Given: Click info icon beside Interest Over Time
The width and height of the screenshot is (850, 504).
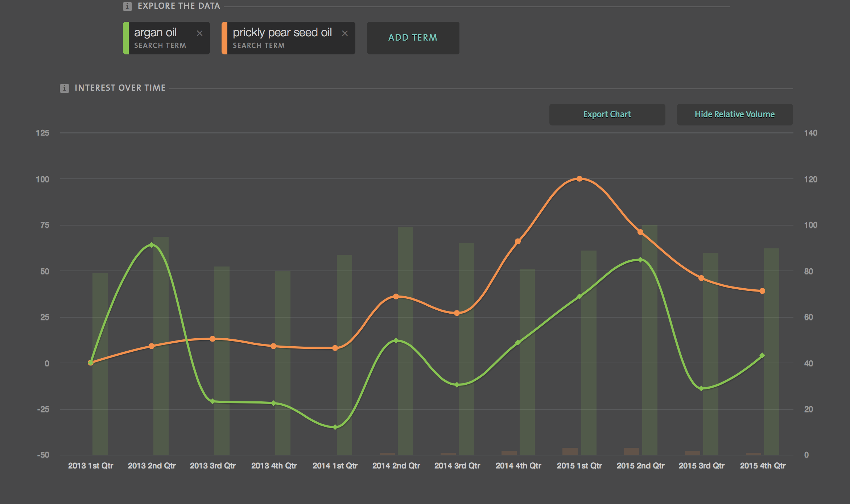Looking at the screenshot, I should [x=65, y=88].
